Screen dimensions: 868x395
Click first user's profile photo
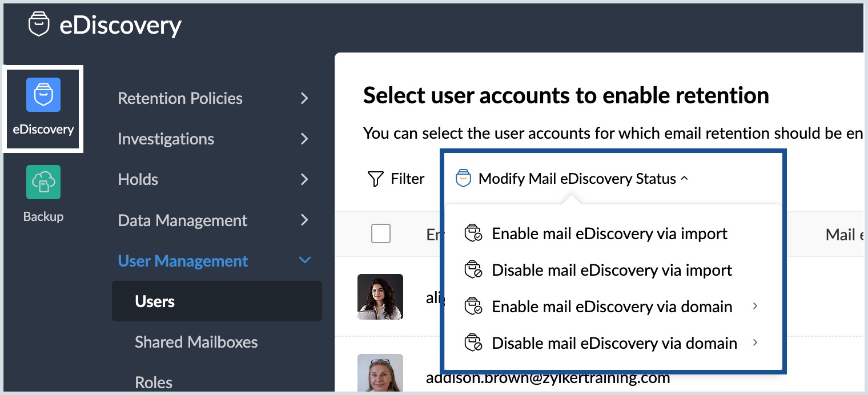point(380,296)
